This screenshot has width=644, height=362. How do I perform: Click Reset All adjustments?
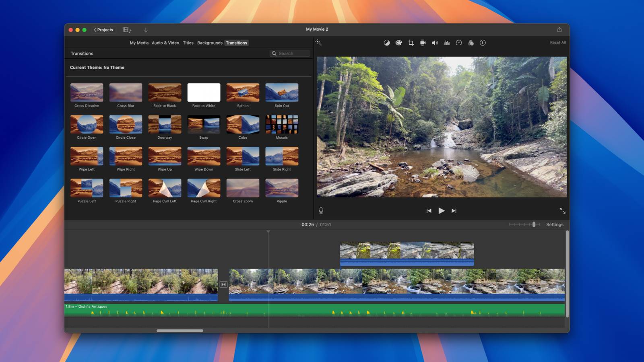[x=557, y=43]
